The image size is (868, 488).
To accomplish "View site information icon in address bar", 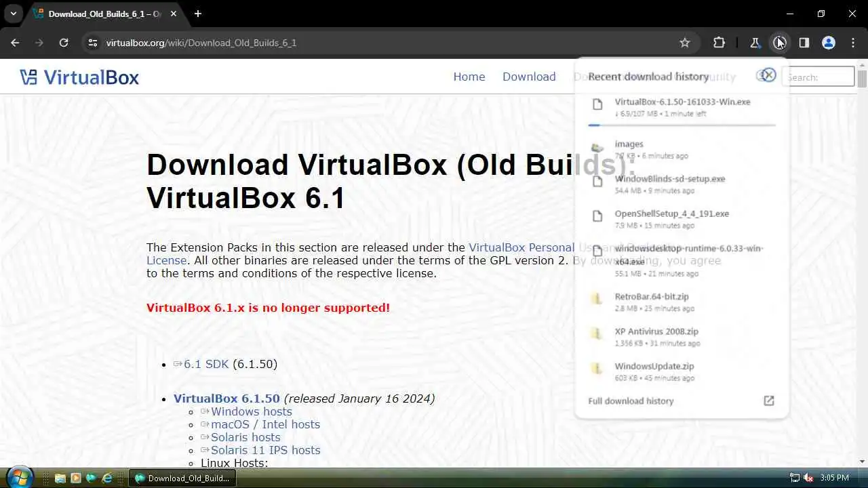I will coord(93,43).
